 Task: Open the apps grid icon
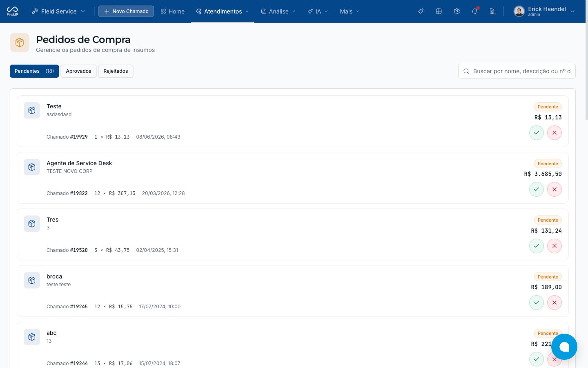click(439, 11)
